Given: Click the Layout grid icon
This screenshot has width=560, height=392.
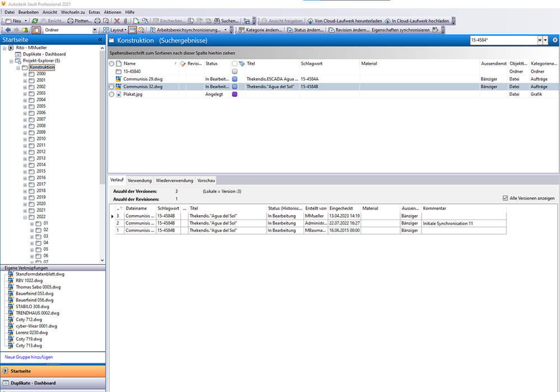Looking at the screenshot, I should click(x=106, y=30).
